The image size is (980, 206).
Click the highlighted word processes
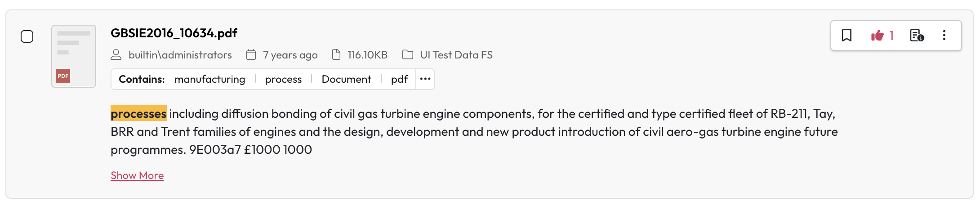[138, 114]
